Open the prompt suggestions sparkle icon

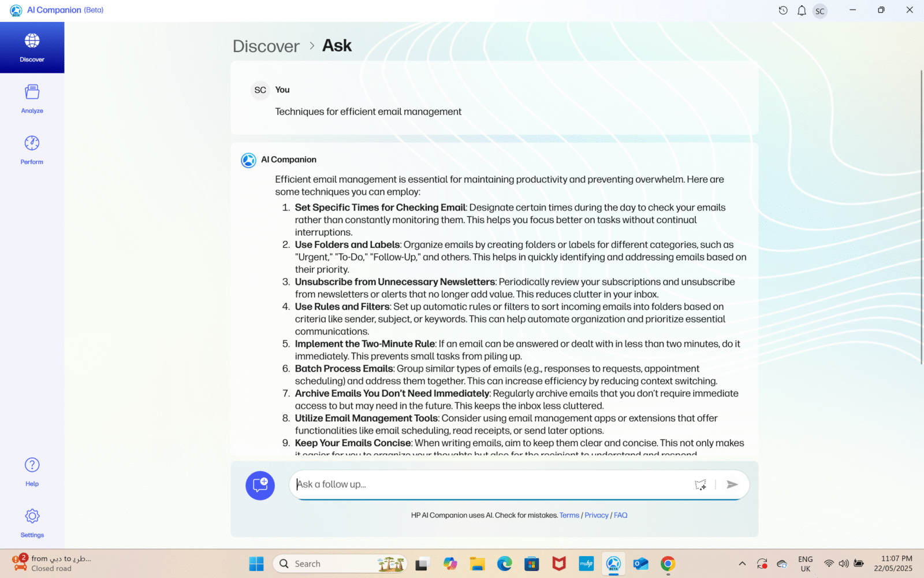[x=700, y=484]
